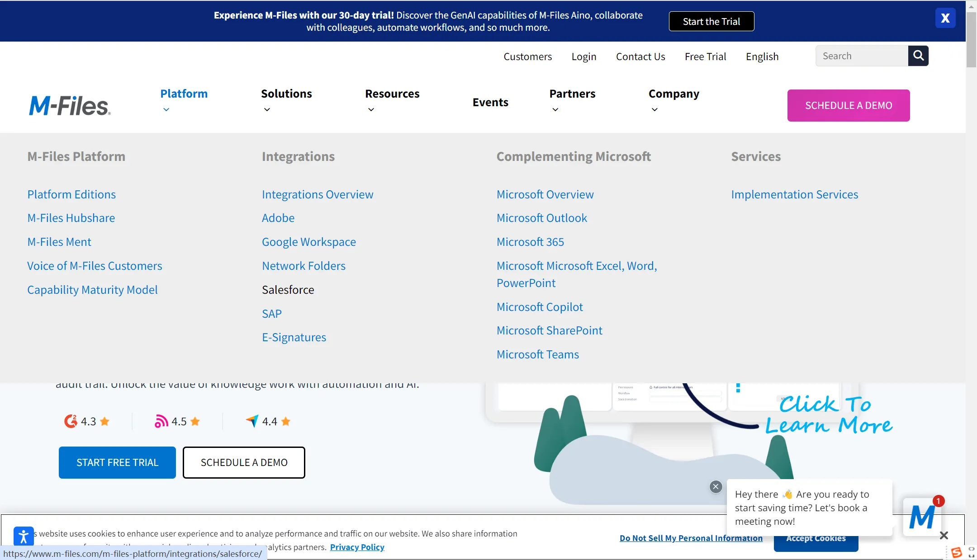
Task: Click the chat close X icon
Action: 716,486
